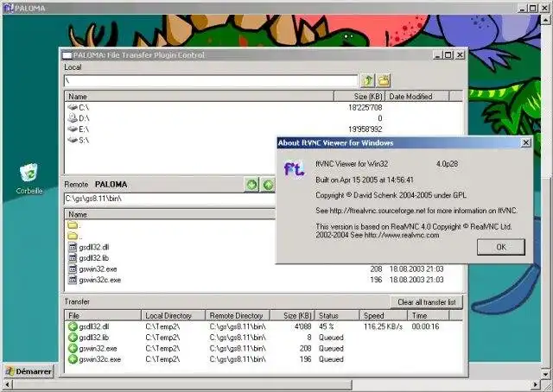Click gswin32c.exe file icon in Remote list
The image size is (553, 392).
click(x=73, y=280)
